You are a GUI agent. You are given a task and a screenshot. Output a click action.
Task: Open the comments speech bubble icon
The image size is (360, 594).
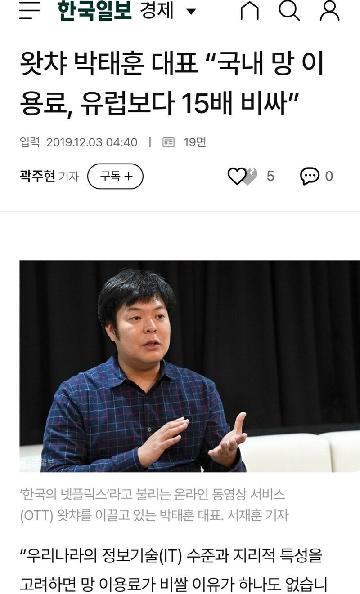pyautogui.click(x=310, y=176)
